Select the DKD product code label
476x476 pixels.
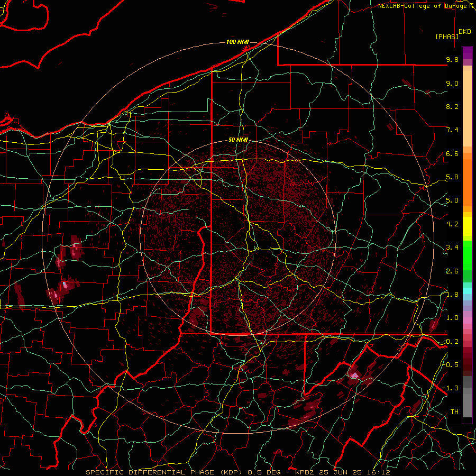pos(464,32)
